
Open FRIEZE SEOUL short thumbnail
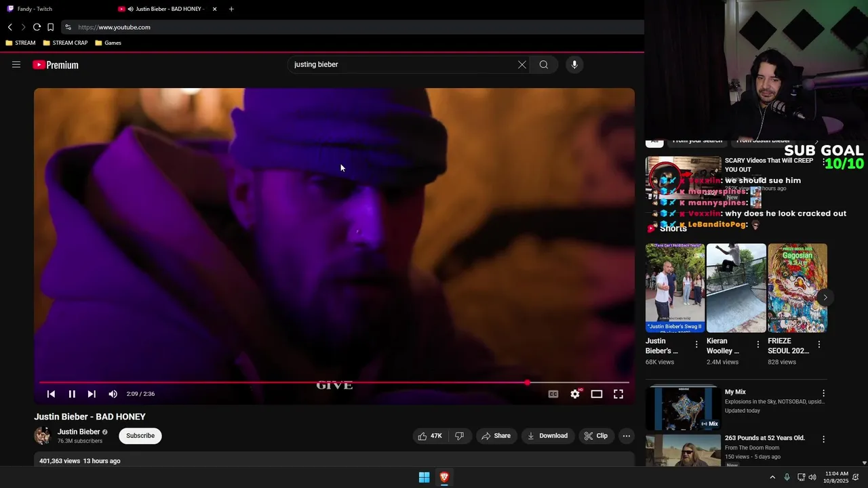(x=797, y=288)
